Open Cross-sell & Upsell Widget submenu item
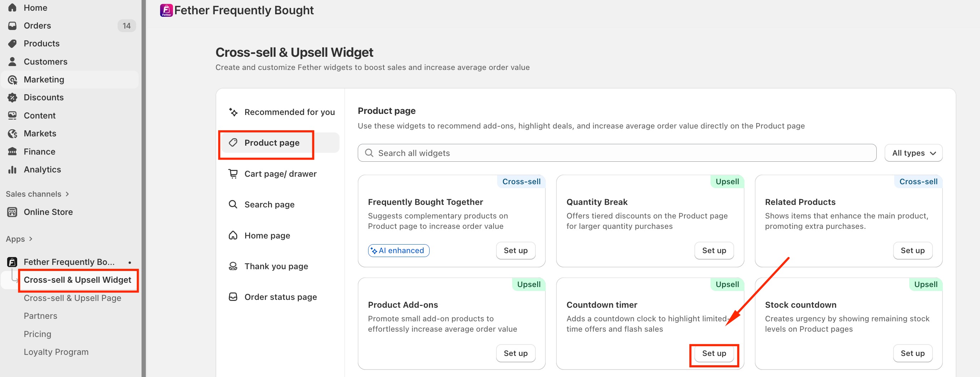980x377 pixels. (x=77, y=280)
